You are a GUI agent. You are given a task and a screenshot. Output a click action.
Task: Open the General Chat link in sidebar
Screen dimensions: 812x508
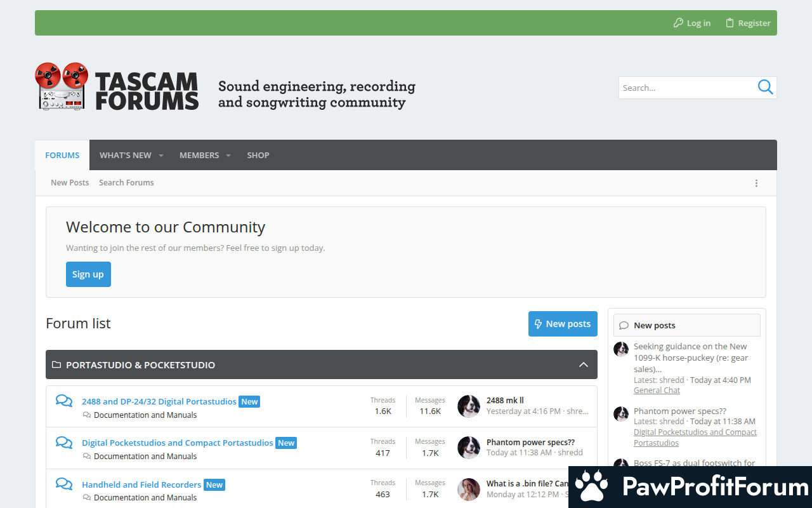coord(657,390)
